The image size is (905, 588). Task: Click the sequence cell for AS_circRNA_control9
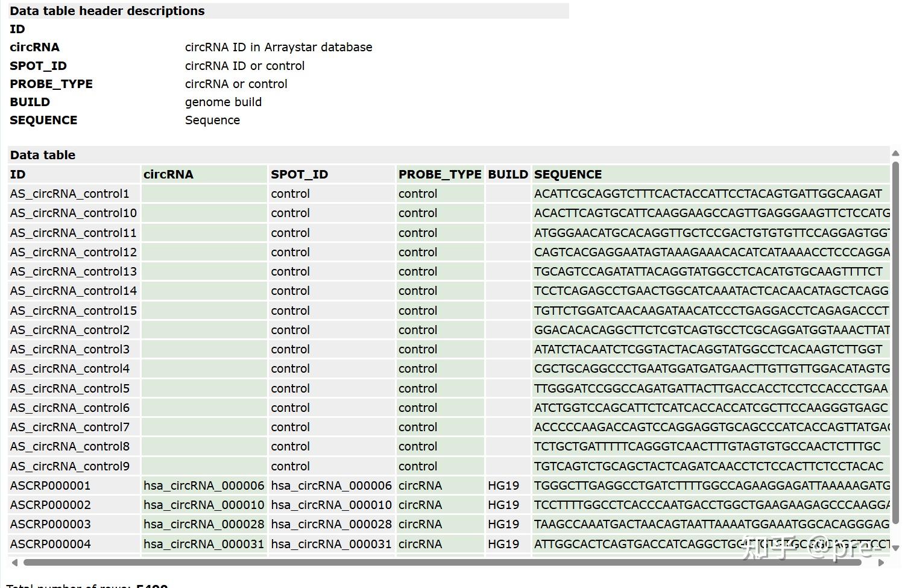pyautogui.click(x=708, y=466)
